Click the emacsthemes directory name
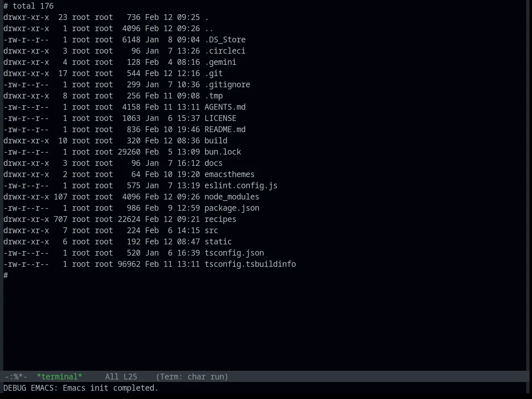This screenshot has width=532, height=399. (229, 174)
